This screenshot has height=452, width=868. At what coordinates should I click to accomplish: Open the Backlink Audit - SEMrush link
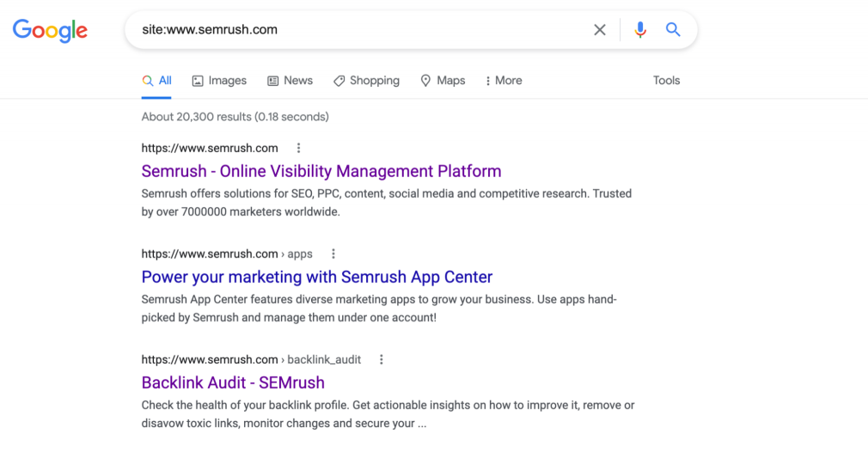(233, 383)
